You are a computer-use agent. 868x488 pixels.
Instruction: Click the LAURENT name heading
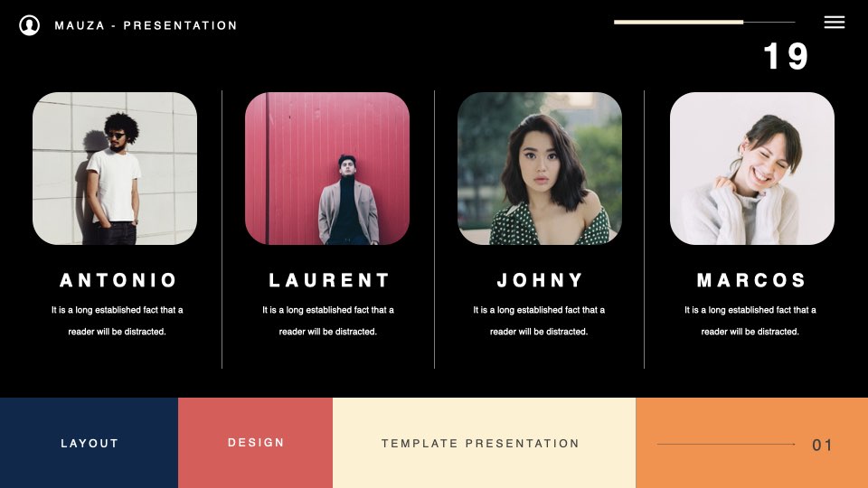329,280
